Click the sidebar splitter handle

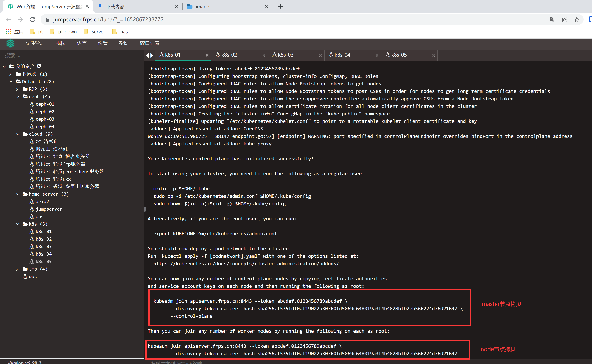click(x=145, y=209)
